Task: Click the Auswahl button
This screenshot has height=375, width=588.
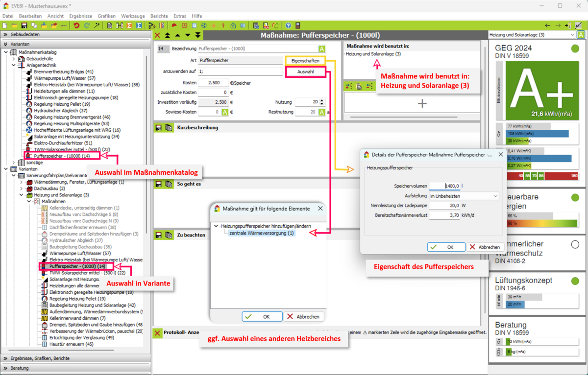Action: pyautogui.click(x=305, y=72)
